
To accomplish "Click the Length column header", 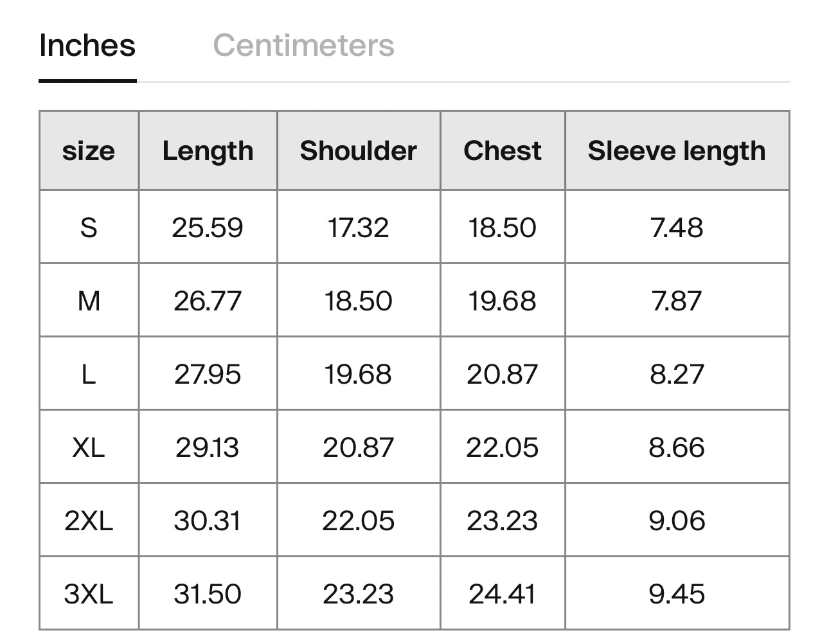I will click(208, 151).
